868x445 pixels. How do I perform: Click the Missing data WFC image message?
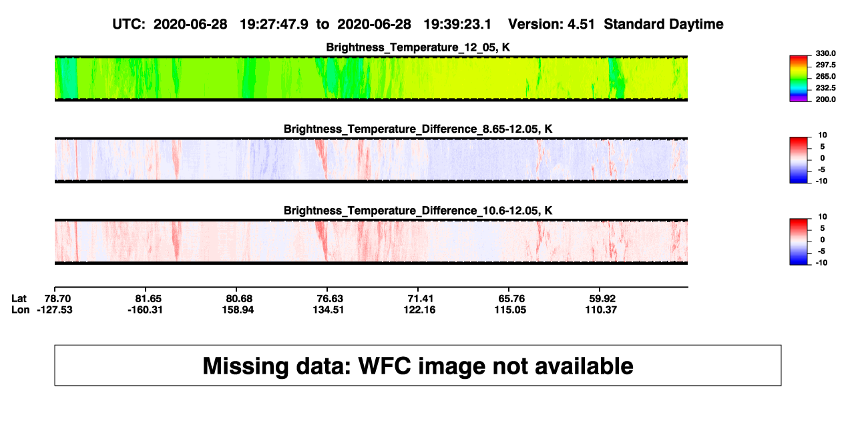[x=418, y=366]
